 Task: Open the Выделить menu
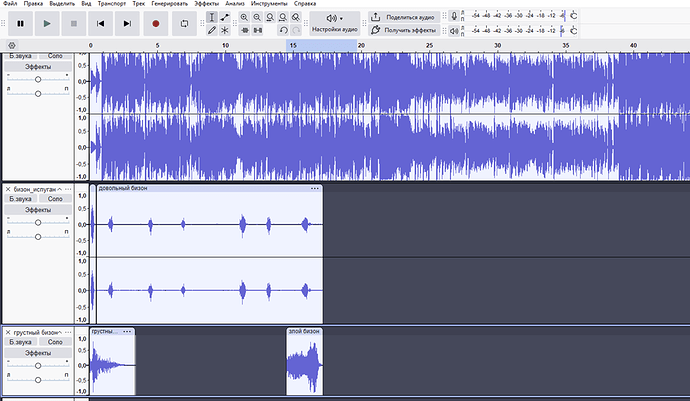pos(62,4)
